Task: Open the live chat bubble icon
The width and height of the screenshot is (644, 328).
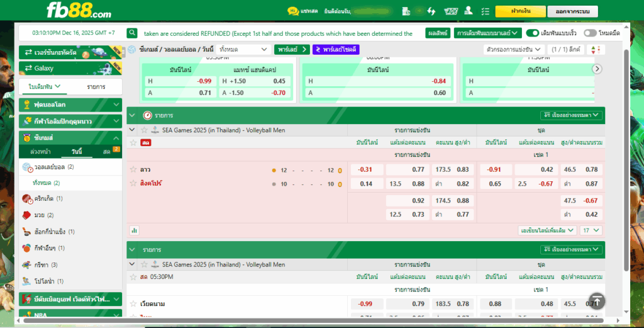Action: pos(293,11)
